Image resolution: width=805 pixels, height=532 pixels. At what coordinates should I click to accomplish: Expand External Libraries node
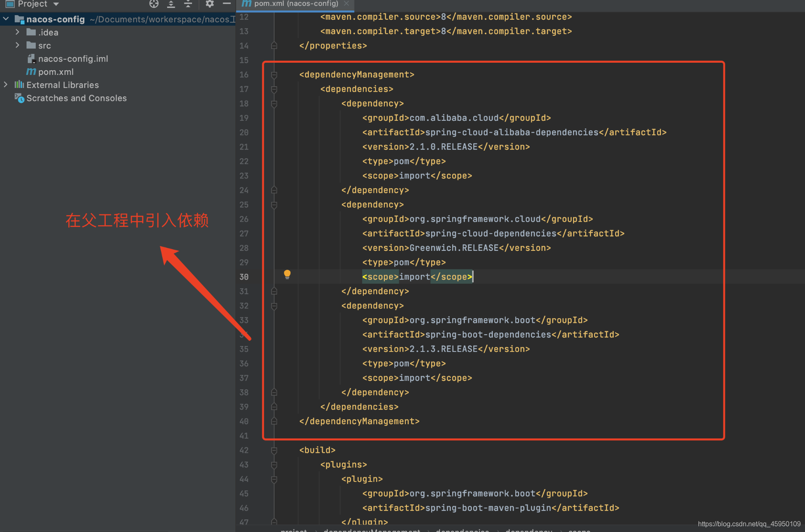tap(5, 85)
